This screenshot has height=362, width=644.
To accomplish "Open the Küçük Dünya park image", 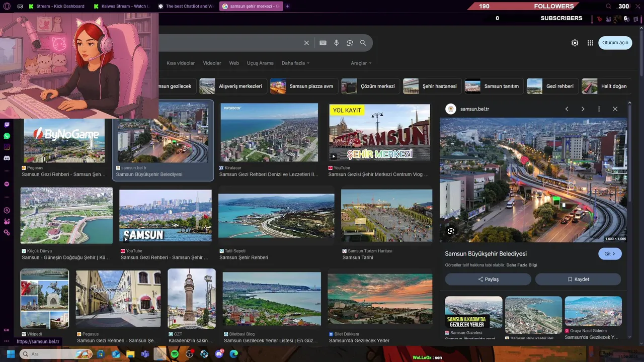I will pos(66,216).
